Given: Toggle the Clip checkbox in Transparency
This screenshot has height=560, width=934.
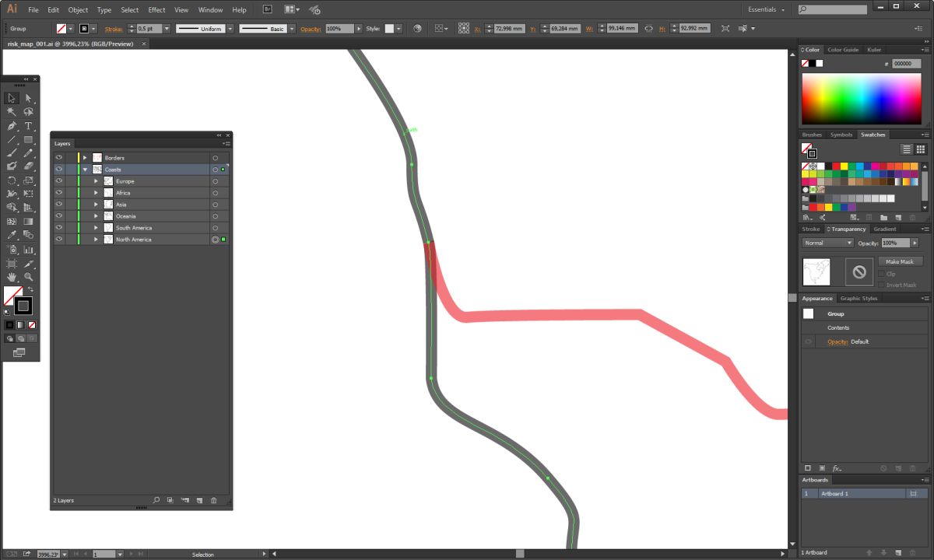Looking at the screenshot, I should (x=881, y=274).
